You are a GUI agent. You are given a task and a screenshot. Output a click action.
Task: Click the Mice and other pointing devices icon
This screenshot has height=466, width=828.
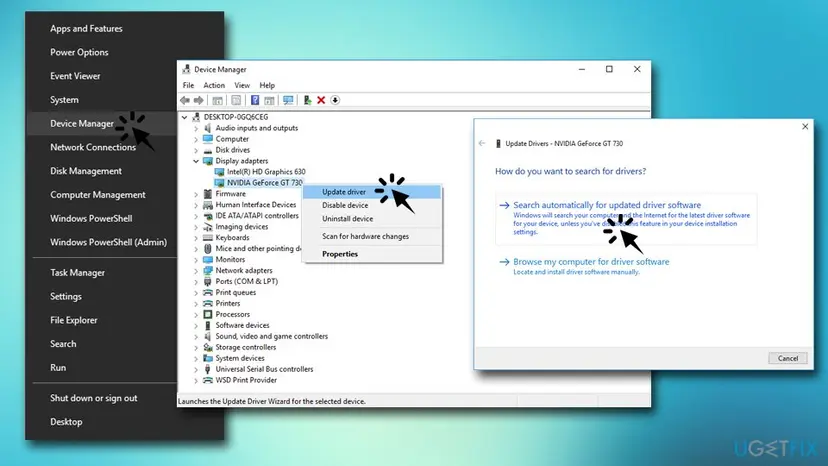208,248
